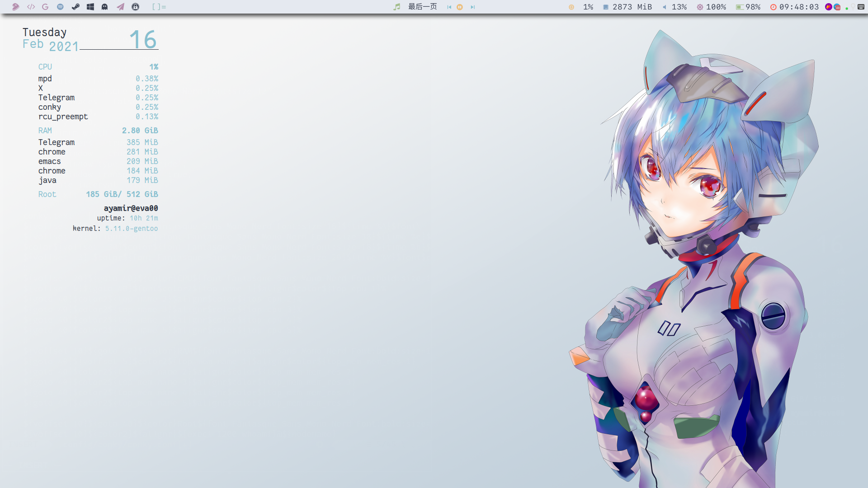The width and height of the screenshot is (868, 488).
Task: Select the Google G workspace icon
Action: point(45,7)
